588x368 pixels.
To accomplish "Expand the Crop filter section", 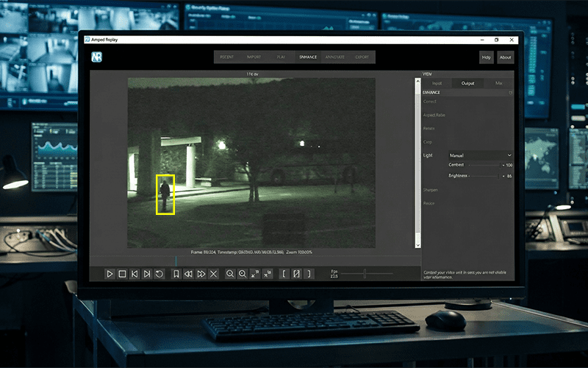I will coord(428,141).
